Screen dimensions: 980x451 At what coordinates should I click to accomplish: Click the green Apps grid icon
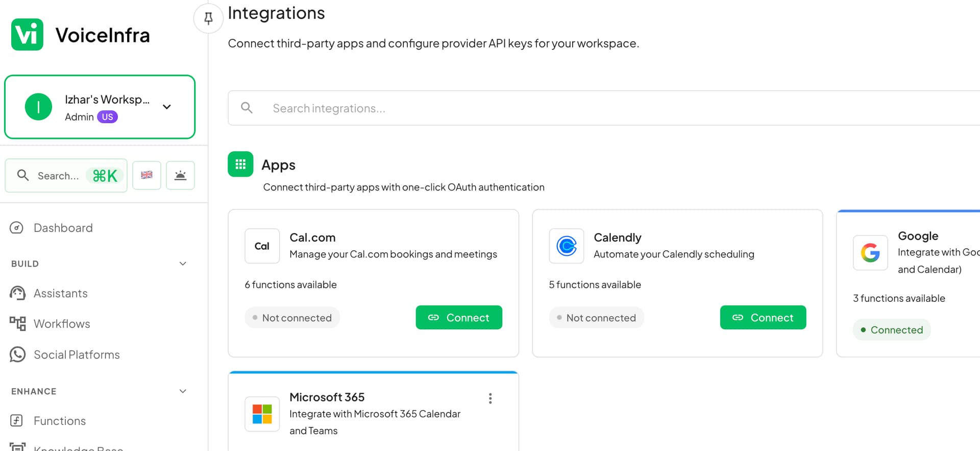pos(240,164)
